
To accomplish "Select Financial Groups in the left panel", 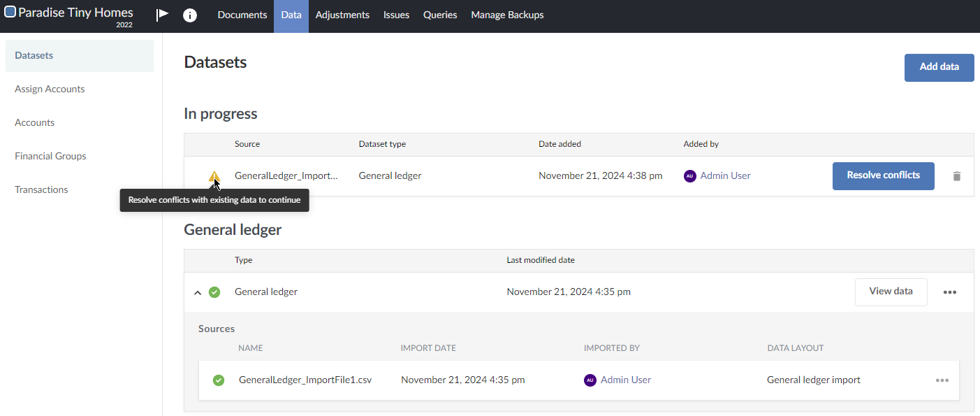I will click(50, 155).
